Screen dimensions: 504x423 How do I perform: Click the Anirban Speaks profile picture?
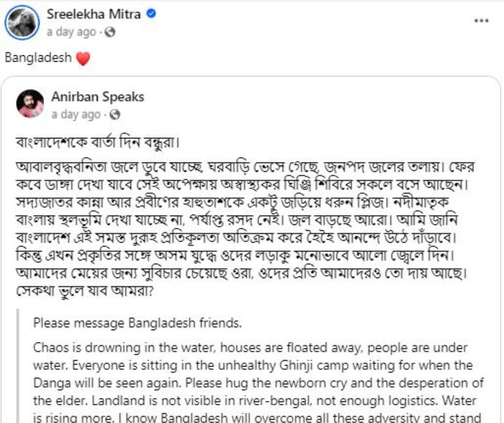click(x=31, y=103)
